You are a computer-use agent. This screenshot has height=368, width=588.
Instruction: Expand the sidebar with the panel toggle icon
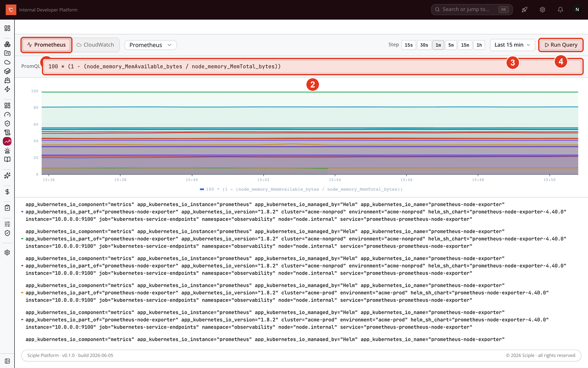click(7, 361)
